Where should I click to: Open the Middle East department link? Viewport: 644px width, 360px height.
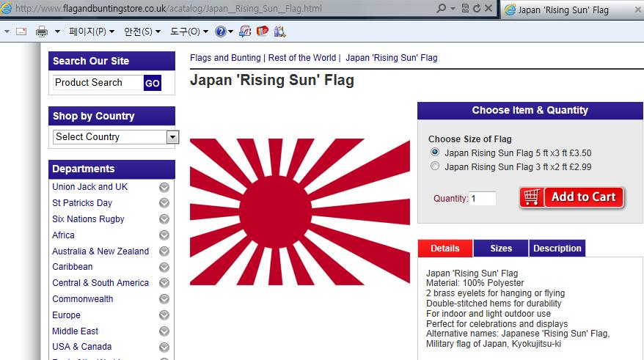(75, 331)
